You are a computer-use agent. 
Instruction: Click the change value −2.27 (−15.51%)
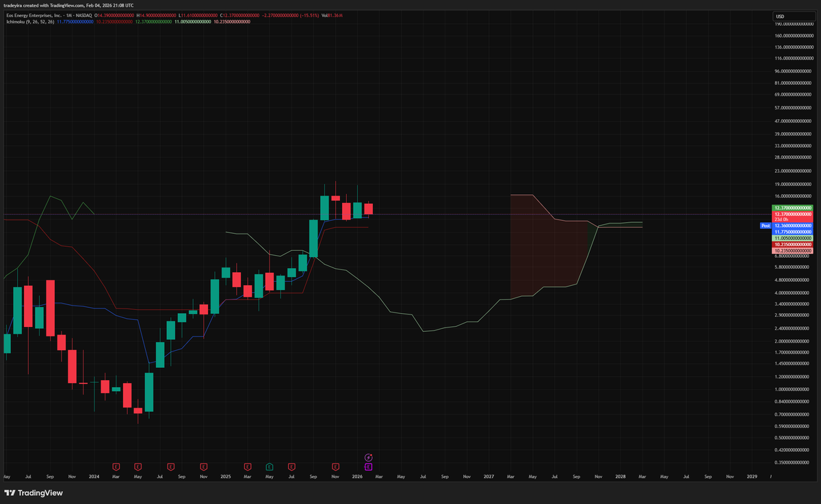[292, 15]
